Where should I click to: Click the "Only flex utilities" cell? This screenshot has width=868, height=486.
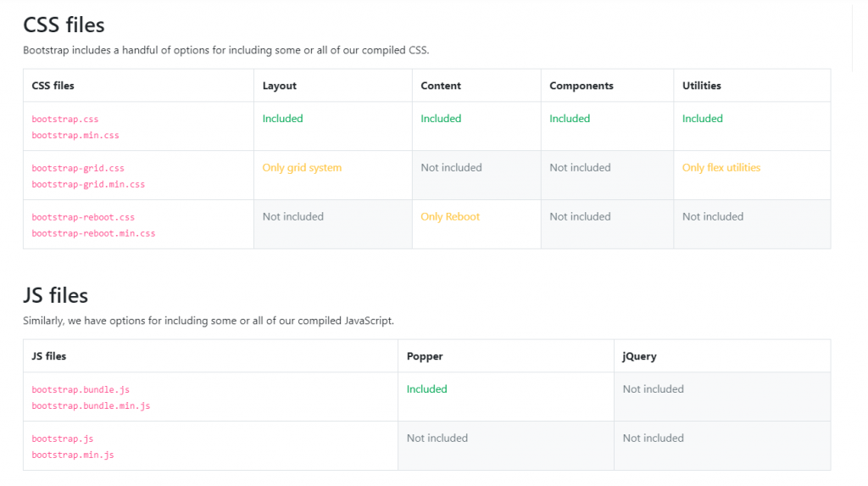tap(721, 168)
